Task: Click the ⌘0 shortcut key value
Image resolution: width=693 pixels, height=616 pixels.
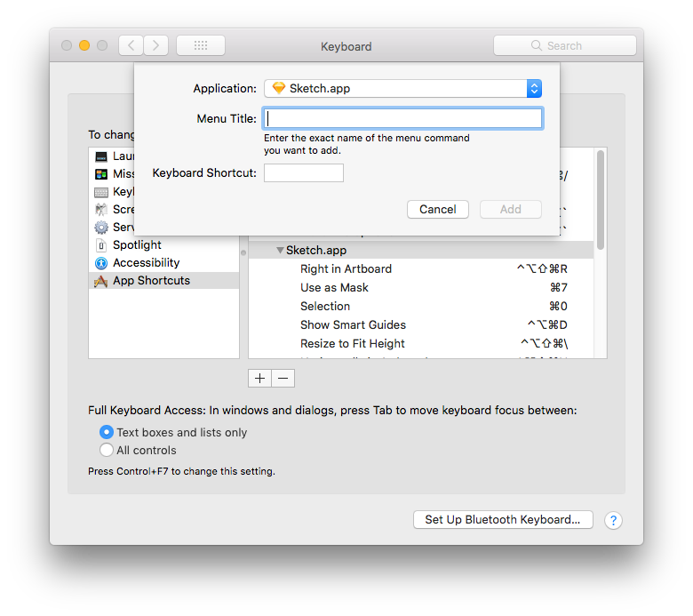Action: click(558, 306)
